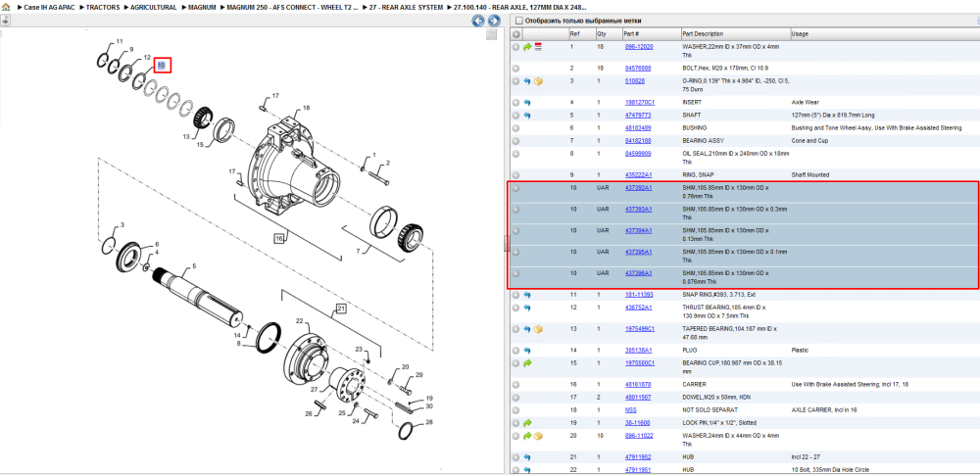Toggle 'Отобразить только выбранные метки' checkbox

(x=518, y=21)
